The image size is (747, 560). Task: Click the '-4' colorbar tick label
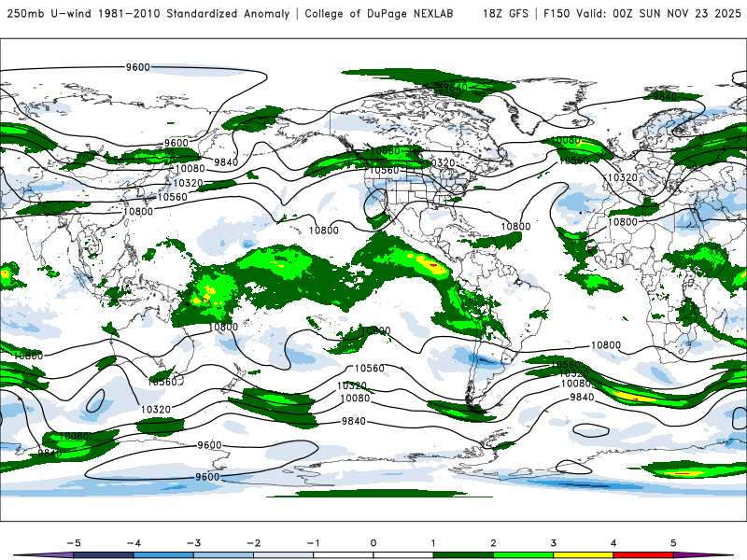point(134,543)
